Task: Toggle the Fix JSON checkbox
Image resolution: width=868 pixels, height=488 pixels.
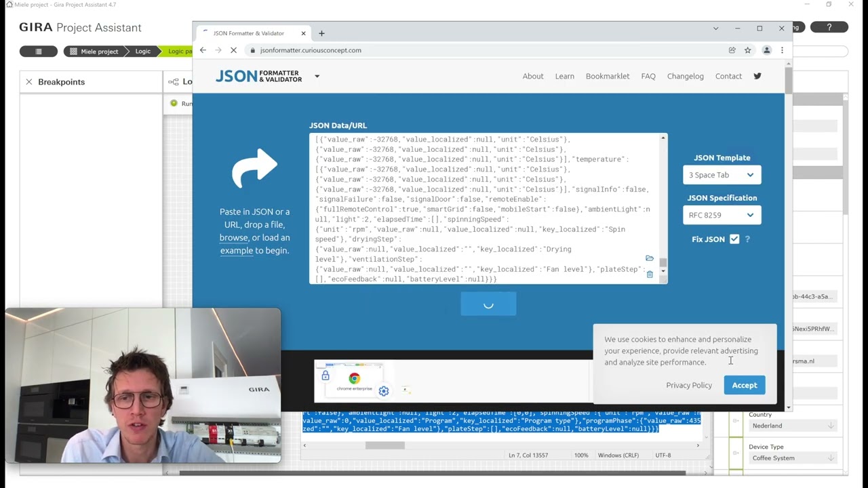Action: pos(734,239)
